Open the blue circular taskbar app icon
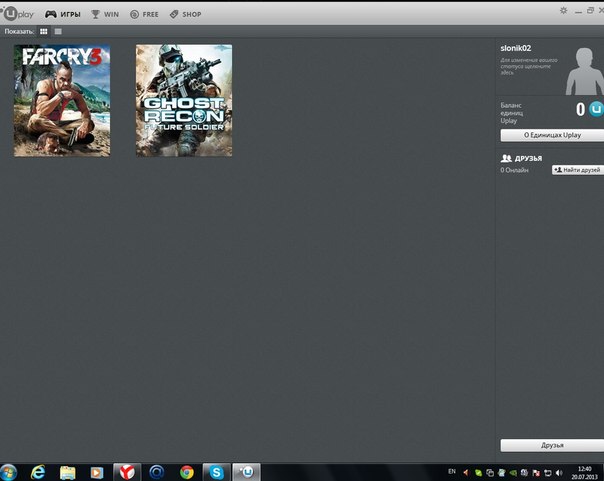 pos(157,472)
